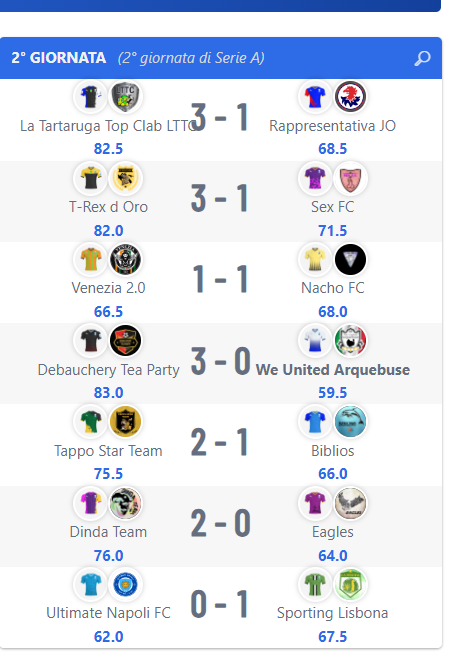The width and height of the screenshot is (449, 655).
Task: Open the Venezia 2.0 skull crest
Action: point(125,259)
